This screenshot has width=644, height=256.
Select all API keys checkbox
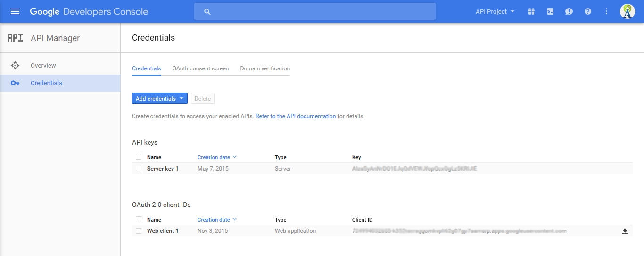pos(139,157)
